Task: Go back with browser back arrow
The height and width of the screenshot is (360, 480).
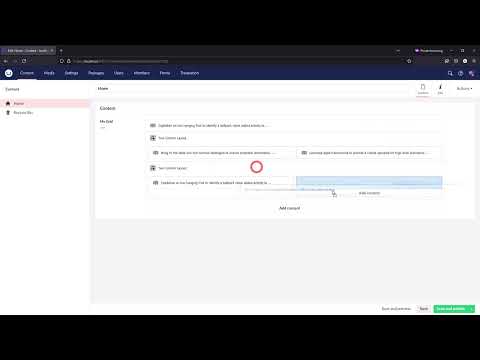Action: tap(6, 61)
